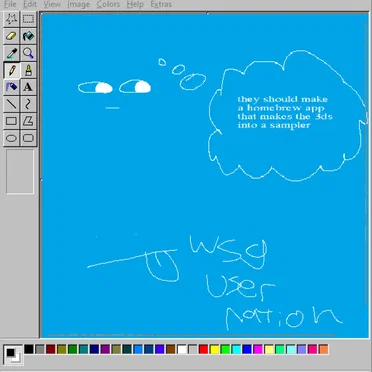Select the Ellipse shape tool
This screenshot has width=372, height=372.
[11, 138]
